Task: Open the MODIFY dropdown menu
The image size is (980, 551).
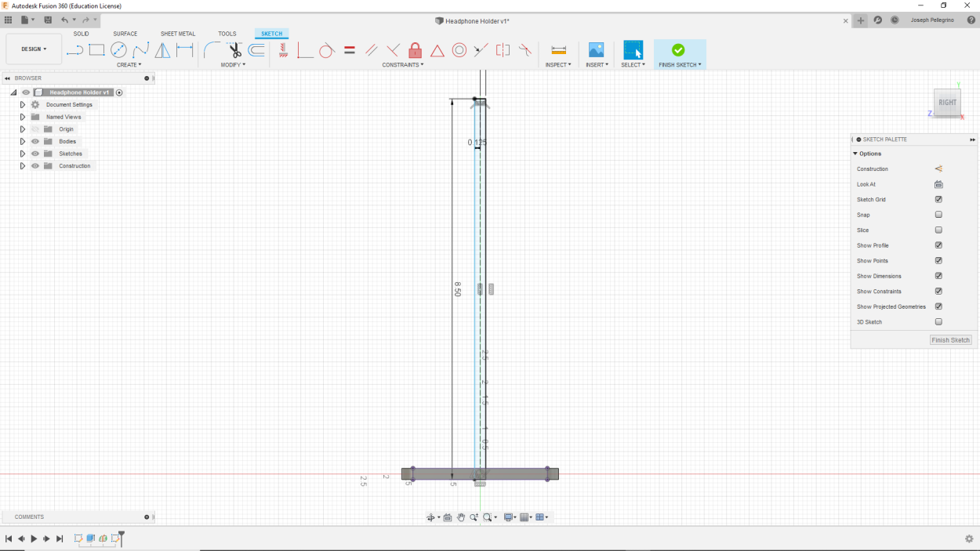Action: pyautogui.click(x=233, y=65)
